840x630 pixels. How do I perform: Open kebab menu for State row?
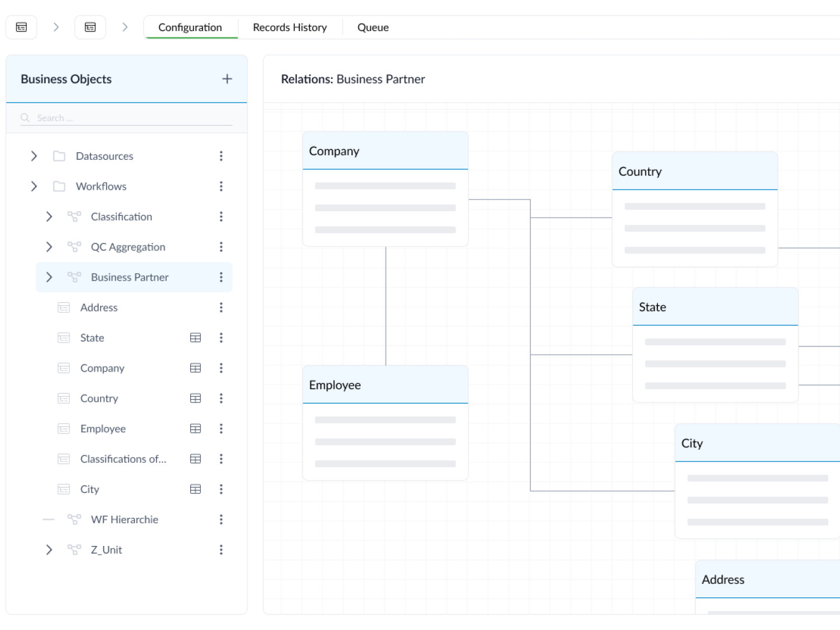coord(221,338)
